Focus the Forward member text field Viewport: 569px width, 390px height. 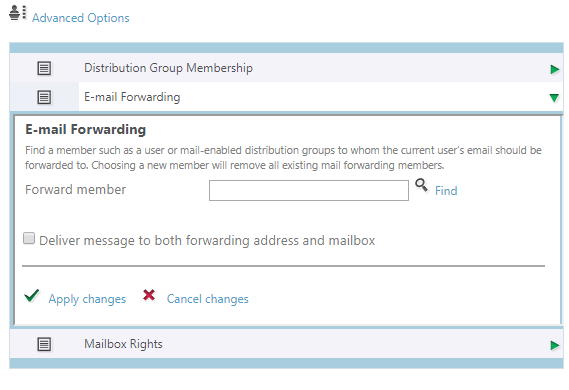(309, 190)
